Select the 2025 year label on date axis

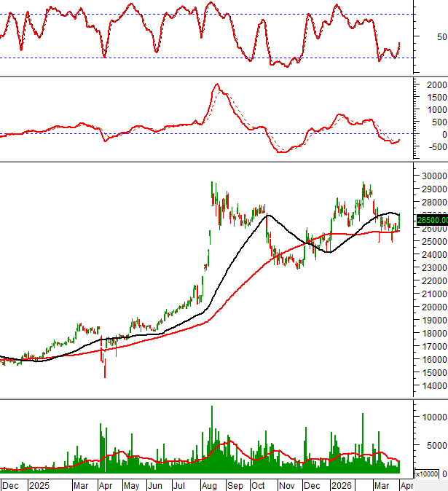tap(39, 484)
